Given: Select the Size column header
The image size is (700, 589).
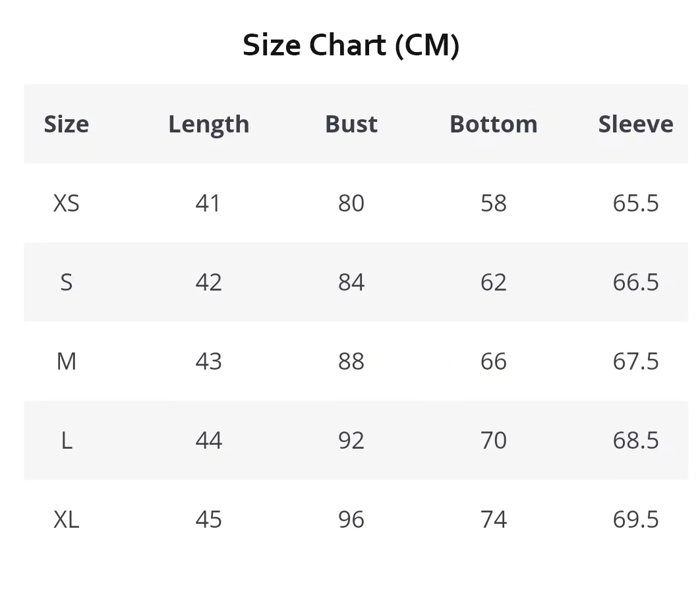Looking at the screenshot, I should pos(67,124).
